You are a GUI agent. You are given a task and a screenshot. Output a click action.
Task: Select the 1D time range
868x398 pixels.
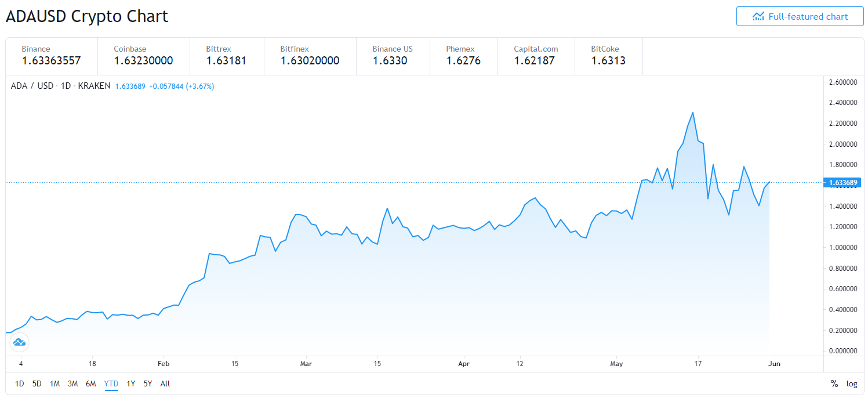pos(20,383)
